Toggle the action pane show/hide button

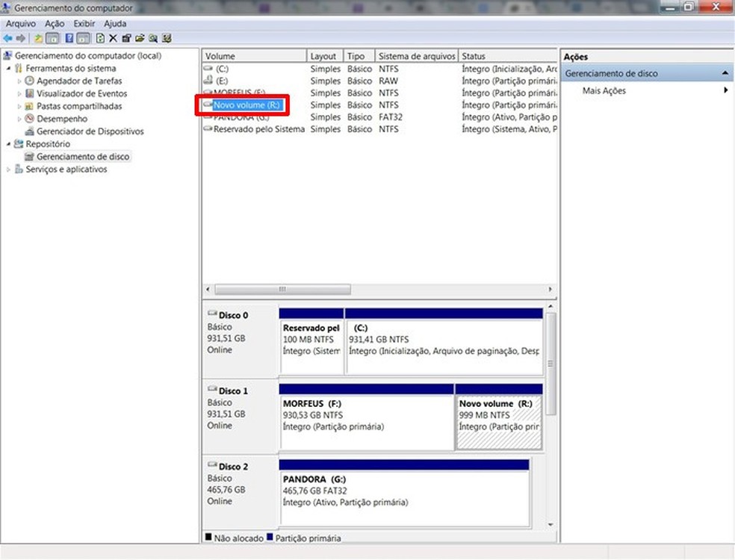pos(84,38)
